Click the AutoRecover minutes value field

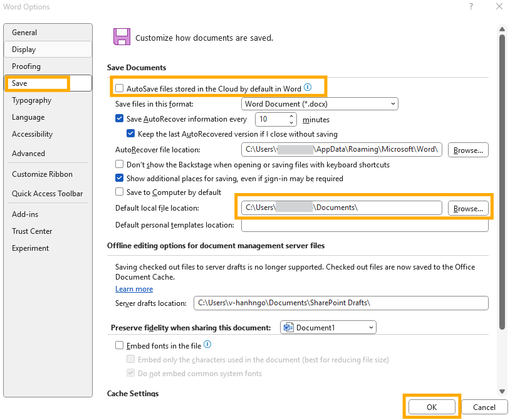click(x=273, y=119)
